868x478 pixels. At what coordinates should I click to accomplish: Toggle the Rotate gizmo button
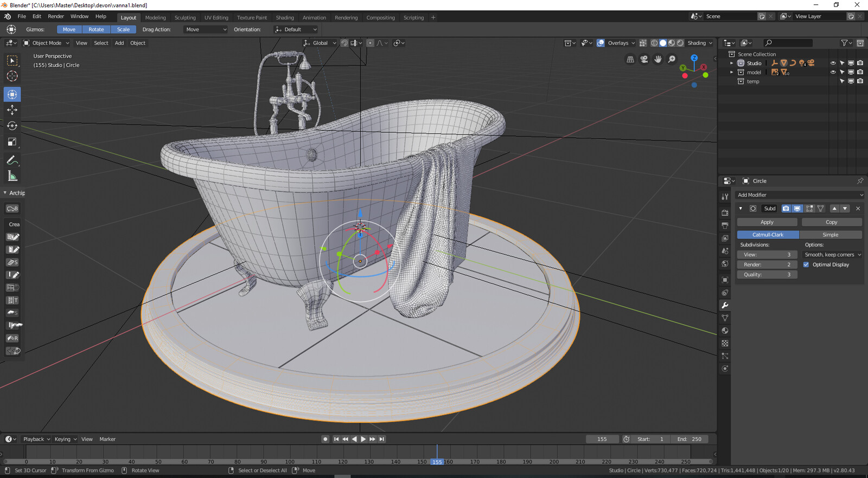click(96, 30)
